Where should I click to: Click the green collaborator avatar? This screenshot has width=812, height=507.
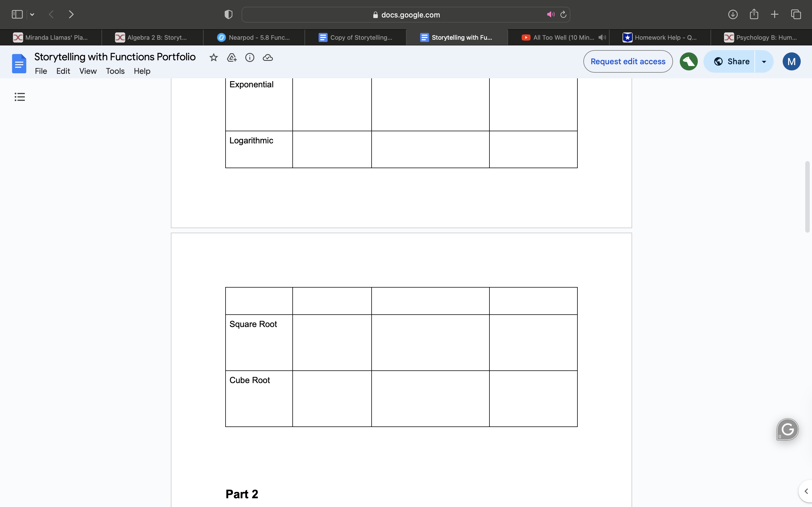click(689, 61)
